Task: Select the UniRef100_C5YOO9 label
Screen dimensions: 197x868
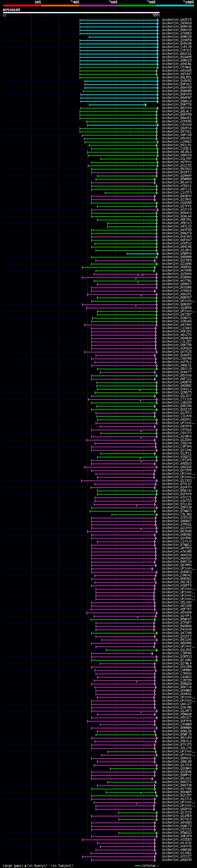Action: pyautogui.click(x=176, y=125)
